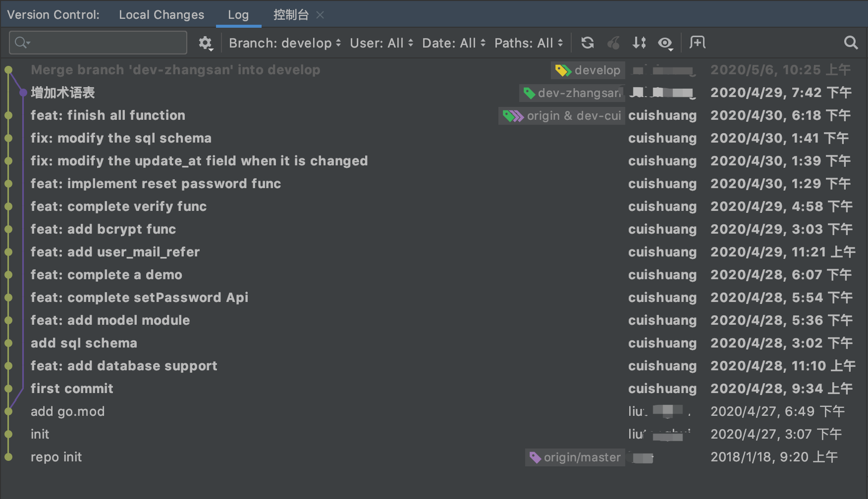Image resolution: width=868 pixels, height=499 pixels.
Task: Click the Refresh log icon
Action: coord(588,43)
